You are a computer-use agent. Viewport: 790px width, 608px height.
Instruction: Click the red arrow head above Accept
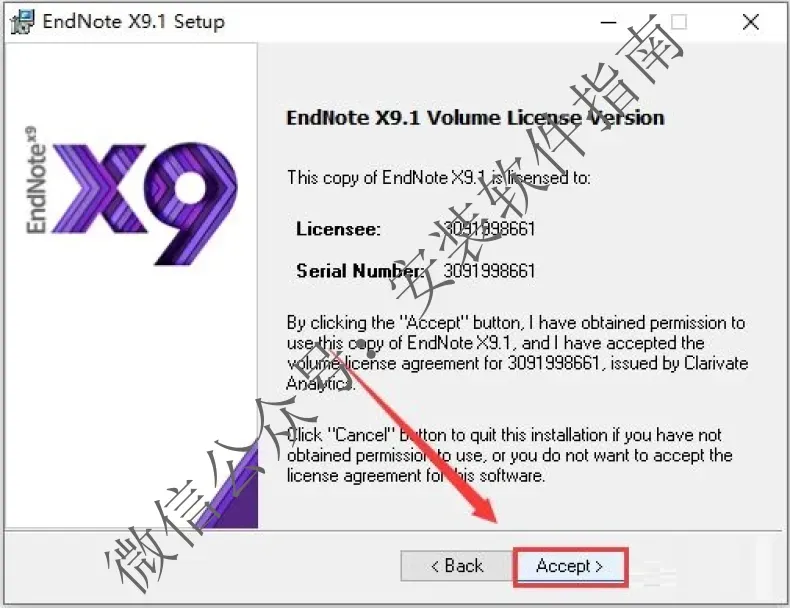pos(485,509)
